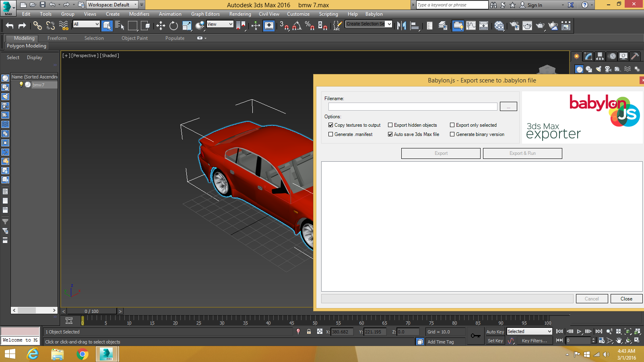Click the Unlink Selection tool
Image resolution: width=644 pixels, height=362 pixels.
tap(50, 26)
